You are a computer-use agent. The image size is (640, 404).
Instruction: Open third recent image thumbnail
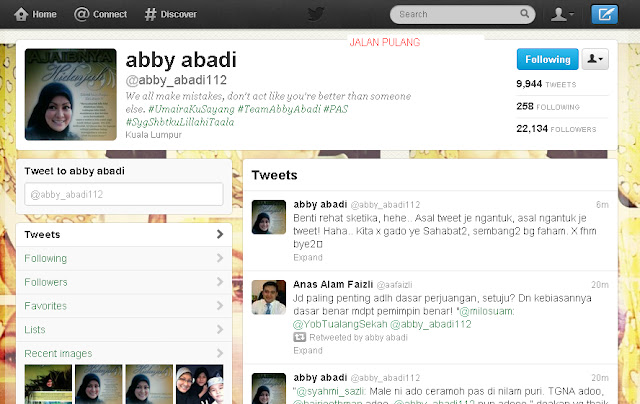[x=149, y=384]
